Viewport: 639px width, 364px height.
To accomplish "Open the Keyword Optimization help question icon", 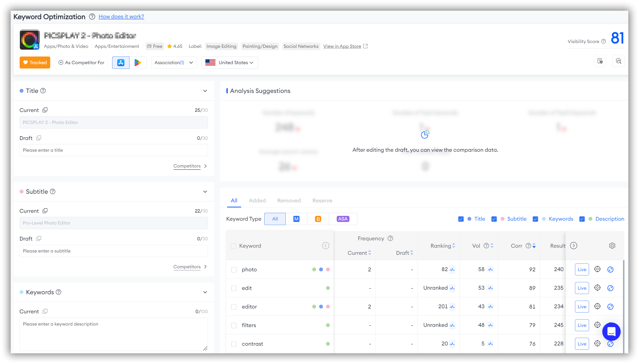I will point(92,17).
